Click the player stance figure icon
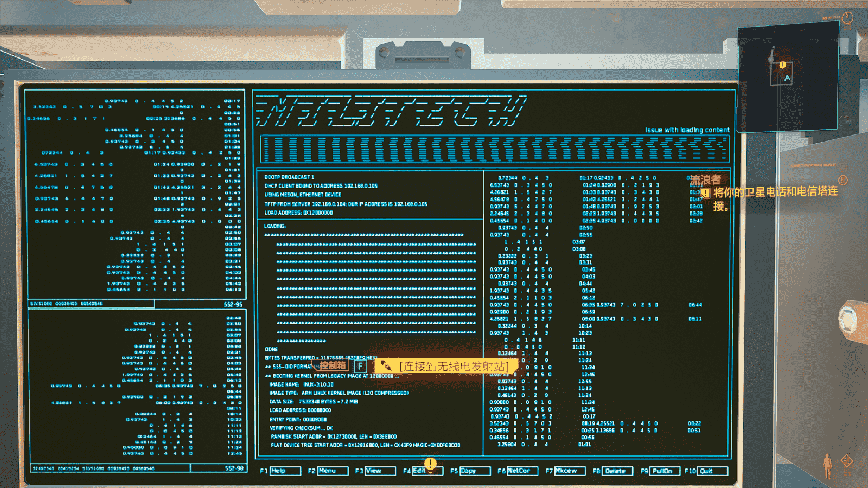The image size is (868, 488). (827, 466)
